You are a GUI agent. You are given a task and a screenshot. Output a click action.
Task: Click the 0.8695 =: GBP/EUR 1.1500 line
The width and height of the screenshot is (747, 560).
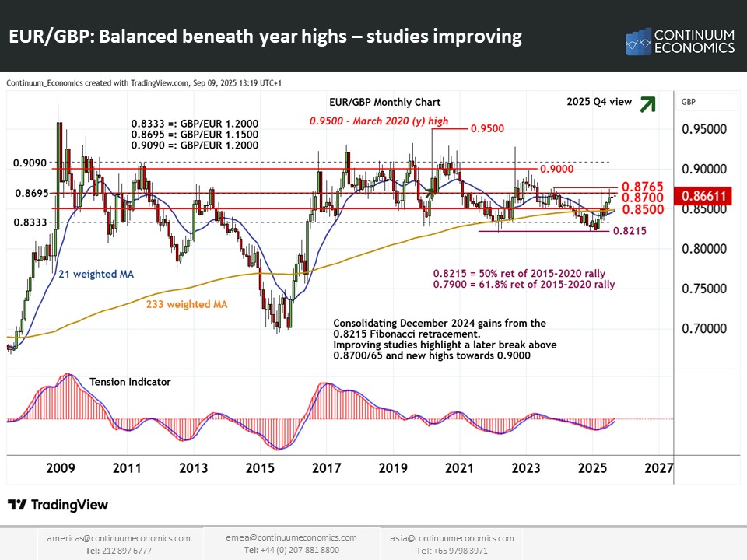coord(195,135)
